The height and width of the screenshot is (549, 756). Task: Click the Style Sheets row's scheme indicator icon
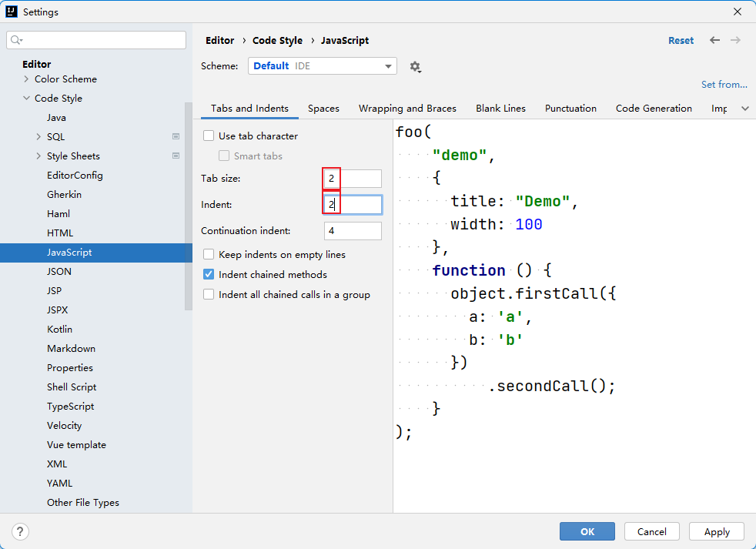pyautogui.click(x=176, y=156)
